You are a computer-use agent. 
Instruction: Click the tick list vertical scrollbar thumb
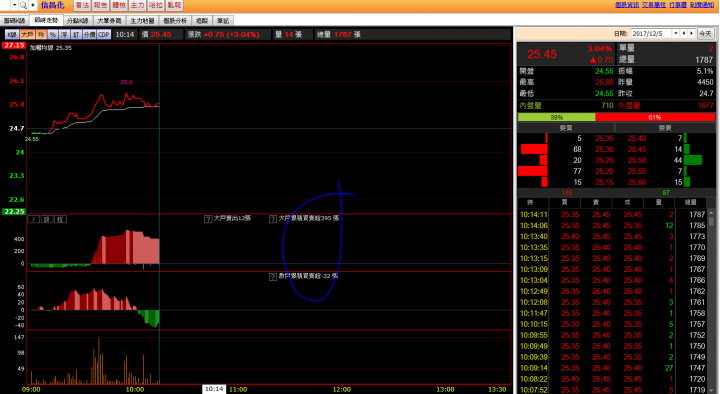pyautogui.click(x=711, y=221)
